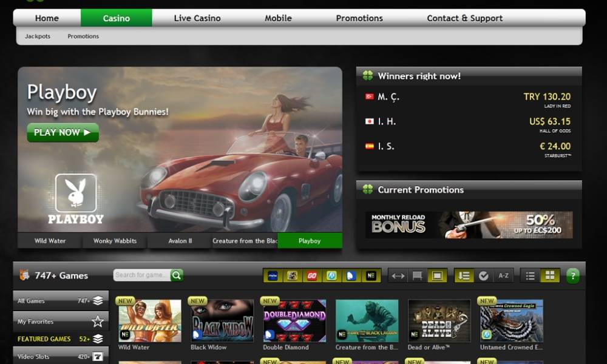This screenshot has height=364, width=607.
Task: Open the My Favorites category
Action: point(61,322)
